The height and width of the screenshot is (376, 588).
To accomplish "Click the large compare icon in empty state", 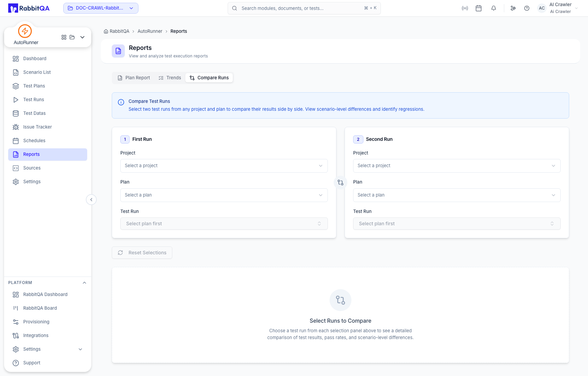I will click(340, 300).
